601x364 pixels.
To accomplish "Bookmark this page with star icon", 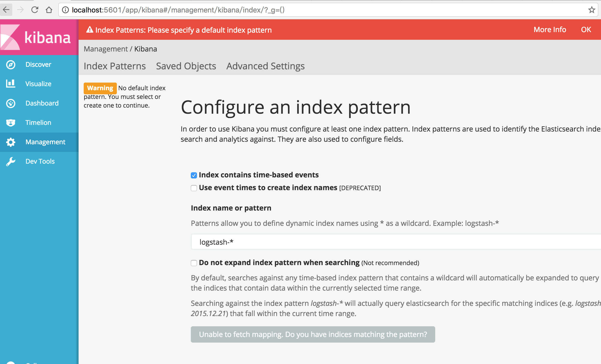I will (x=592, y=10).
